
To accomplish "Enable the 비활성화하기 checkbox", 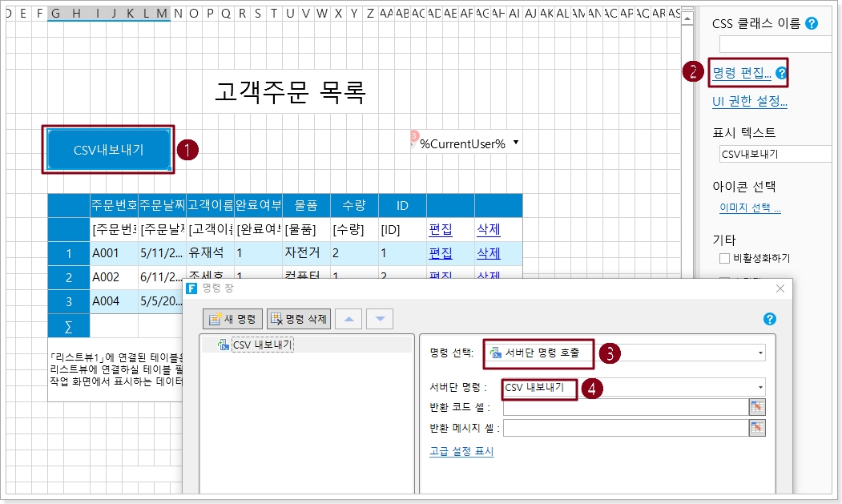I will 724,258.
